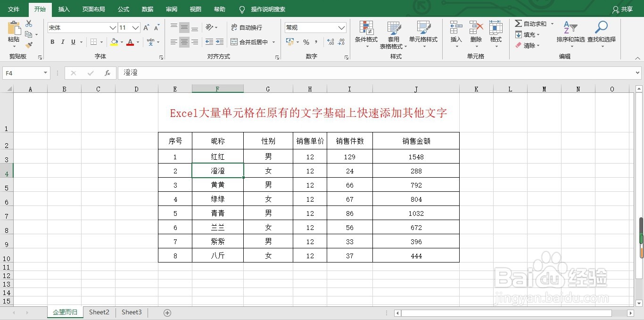Switch to the 插入 ribbon tab
The height and width of the screenshot is (320, 644).
pyautogui.click(x=63, y=9)
